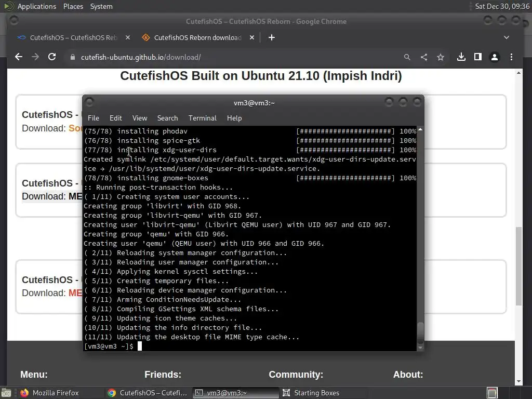Click the padlock site info icon
532x399 pixels.
tap(72, 57)
